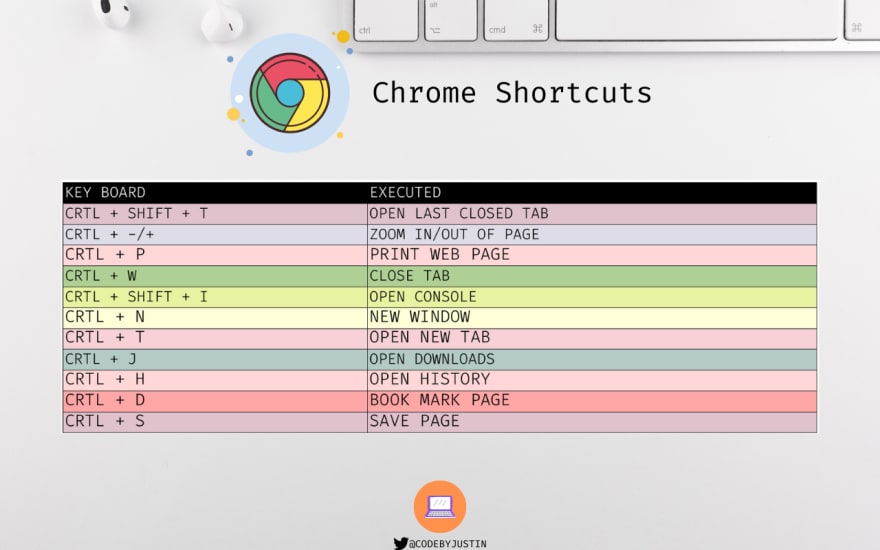This screenshot has width=880, height=550.
Task: Select the CRTL + SHIFT + I cell
Action: tap(215, 297)
